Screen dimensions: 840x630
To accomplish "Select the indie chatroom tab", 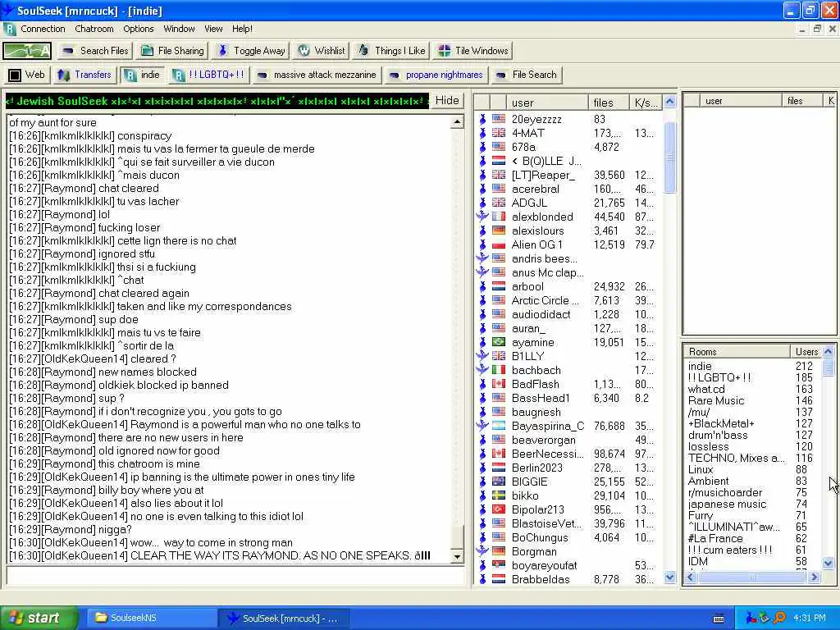I will click(x=142, y=75).
